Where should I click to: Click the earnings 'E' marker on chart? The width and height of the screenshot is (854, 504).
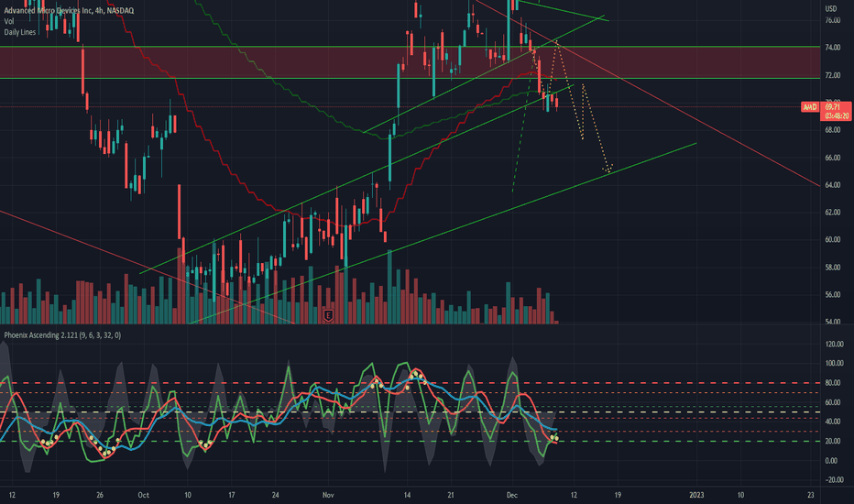[x=328, y=315]
